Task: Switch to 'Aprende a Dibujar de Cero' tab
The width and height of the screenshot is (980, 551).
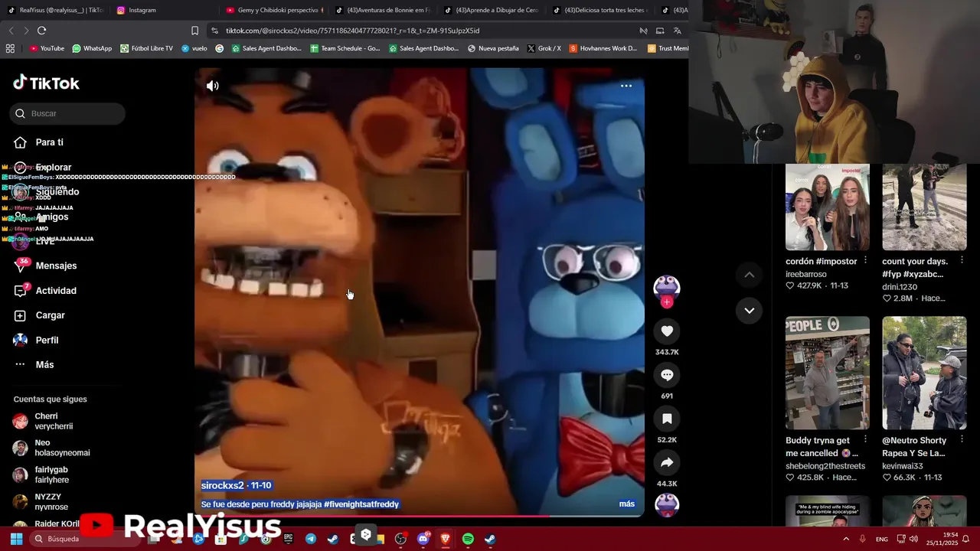Action: (493, 10)
